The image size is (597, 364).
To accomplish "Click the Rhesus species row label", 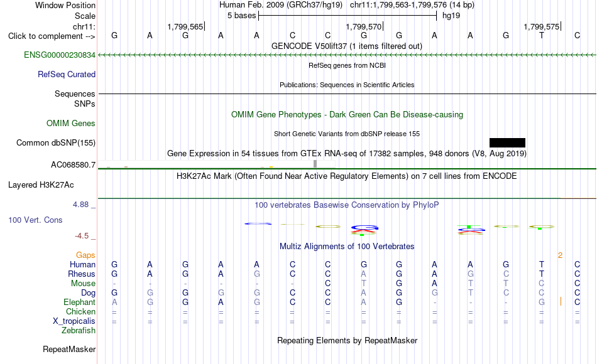I will tap(82, 274).
